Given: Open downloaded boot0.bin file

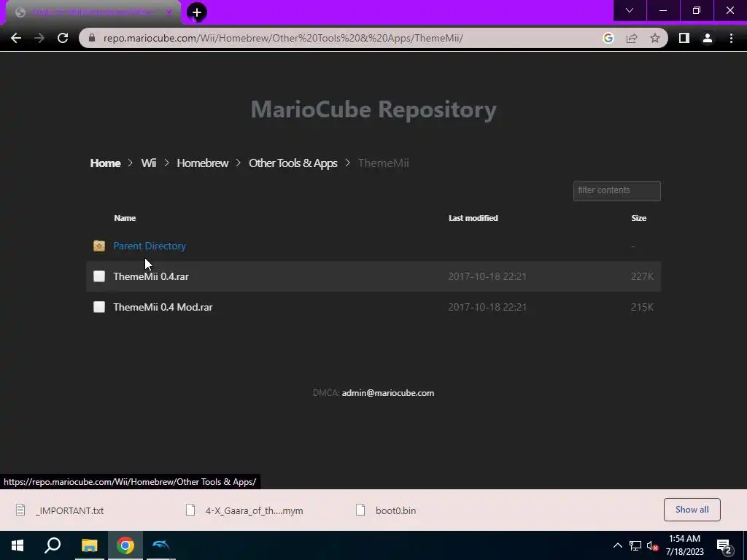Looking at the screenshot, I should click(x=395, y=510).
